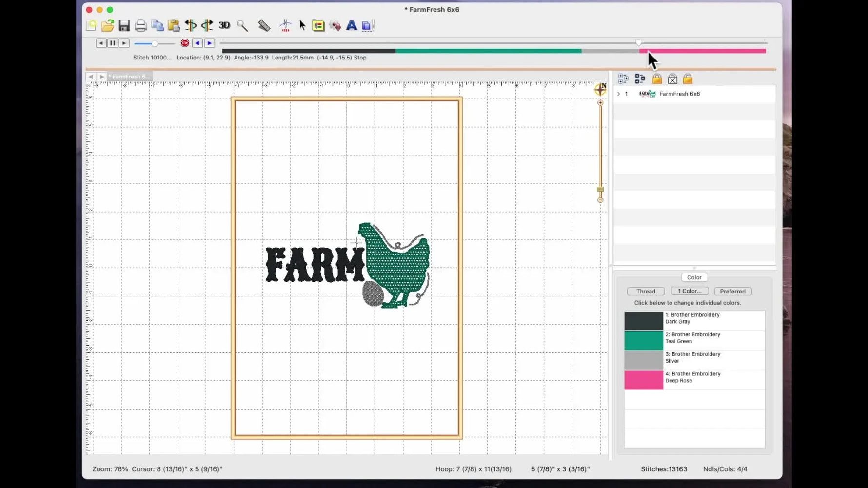Click the Print icon in the toolbar

click(x=140, y=26)
